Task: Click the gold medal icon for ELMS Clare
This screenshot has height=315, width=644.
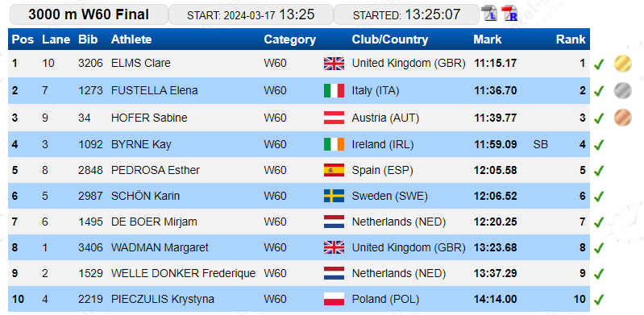Action: (x=623, y=64)
